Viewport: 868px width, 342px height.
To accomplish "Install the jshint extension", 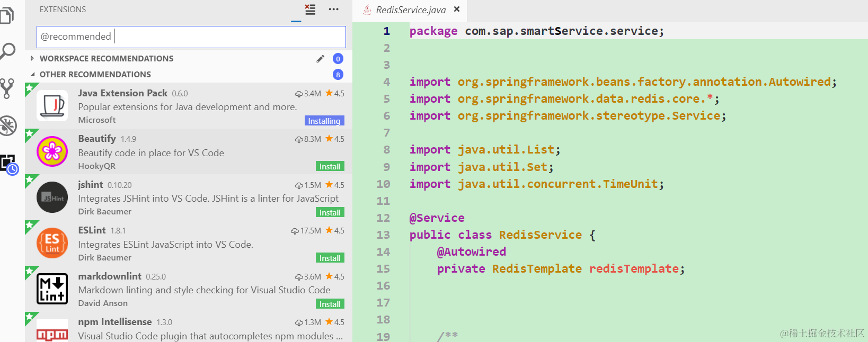I will [x=330, y=212].
